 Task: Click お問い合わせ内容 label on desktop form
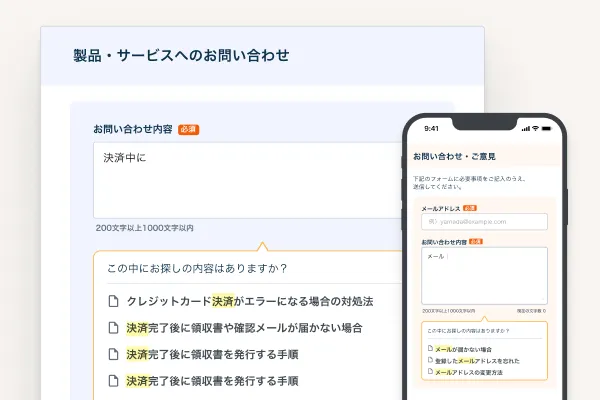click(133, 129)
